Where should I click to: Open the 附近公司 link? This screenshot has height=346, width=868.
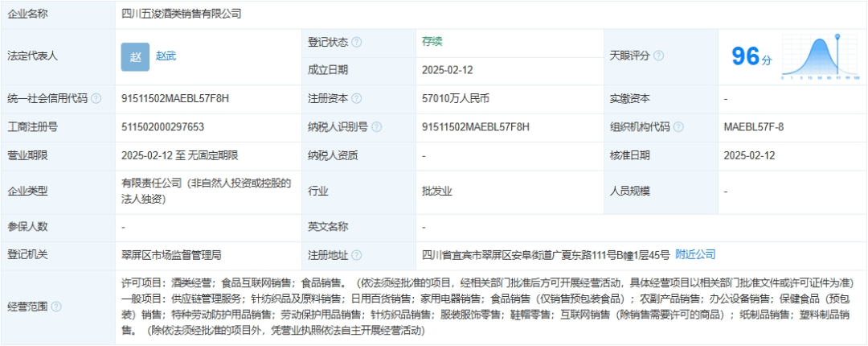coord(695,254)
